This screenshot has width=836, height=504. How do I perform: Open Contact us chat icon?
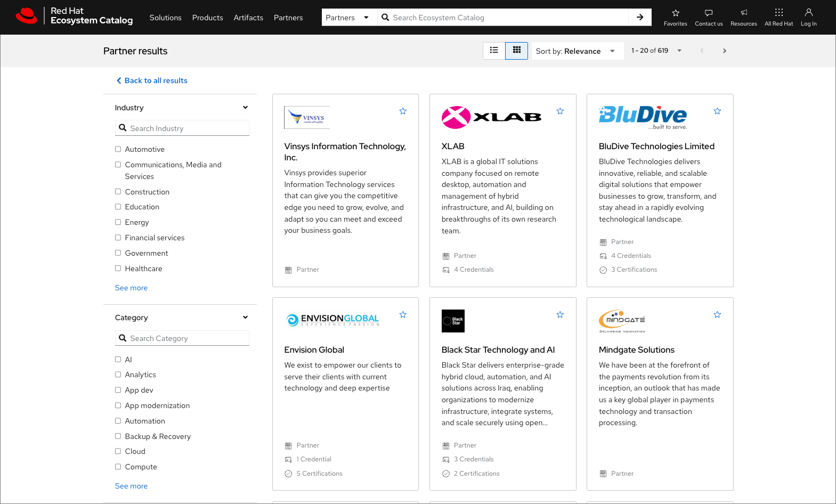pos(709,13)
